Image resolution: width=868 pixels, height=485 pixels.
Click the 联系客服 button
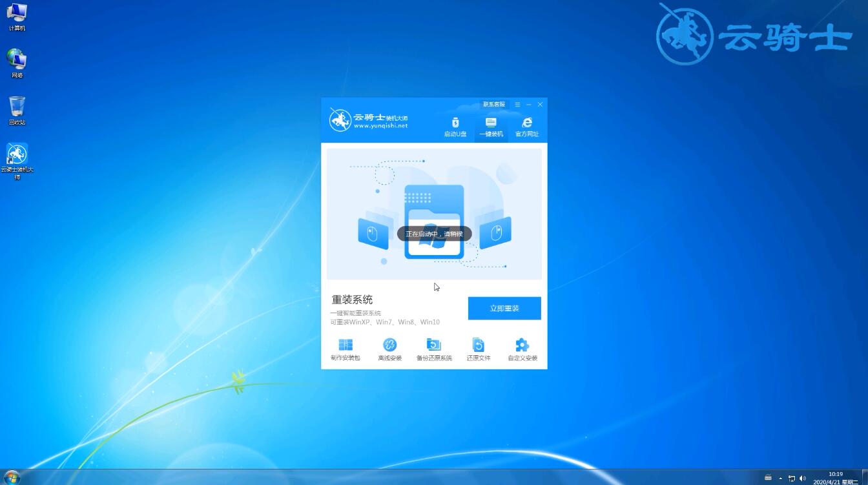[x=494, y=105]
